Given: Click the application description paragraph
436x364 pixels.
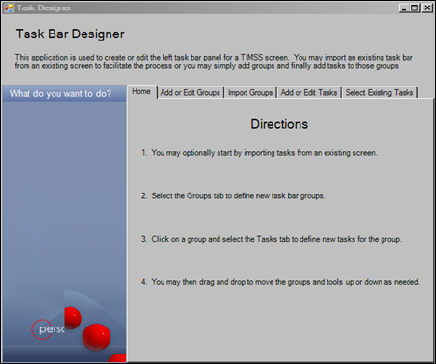Looking at the screenshot, I should (213, 62).
